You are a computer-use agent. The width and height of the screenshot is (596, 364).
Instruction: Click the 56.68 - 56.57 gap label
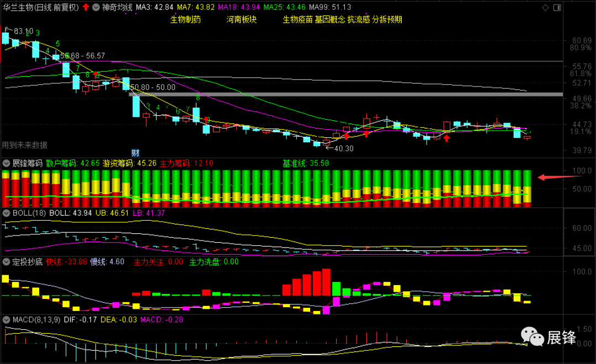pyautogui.click(x=82, y=56)
